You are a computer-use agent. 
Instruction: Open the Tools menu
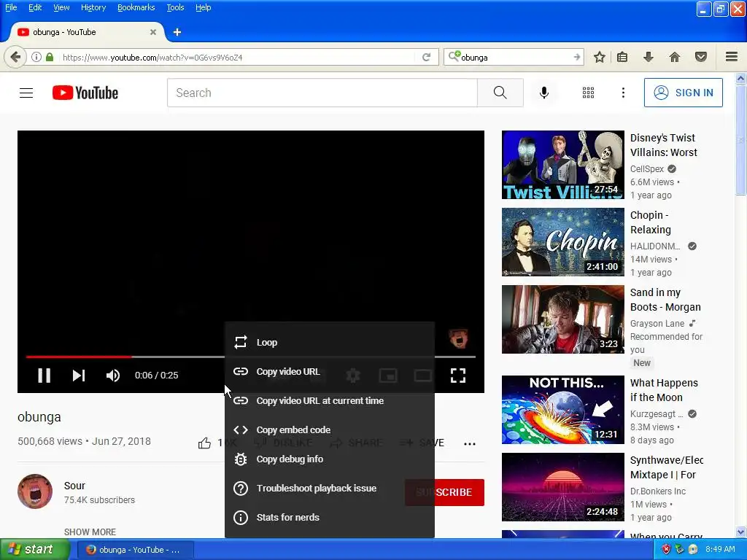click(175, 7)
